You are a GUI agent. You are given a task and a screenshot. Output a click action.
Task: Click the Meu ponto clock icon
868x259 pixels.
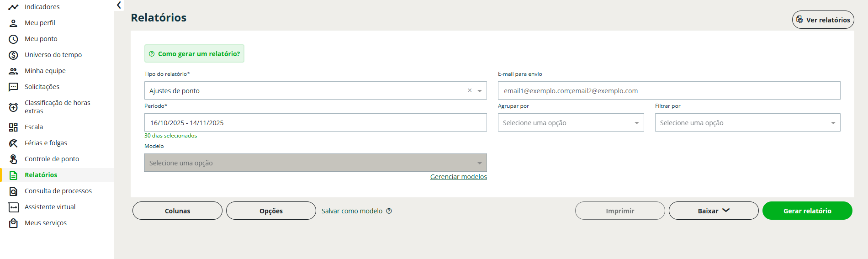(x=13, y=39)
